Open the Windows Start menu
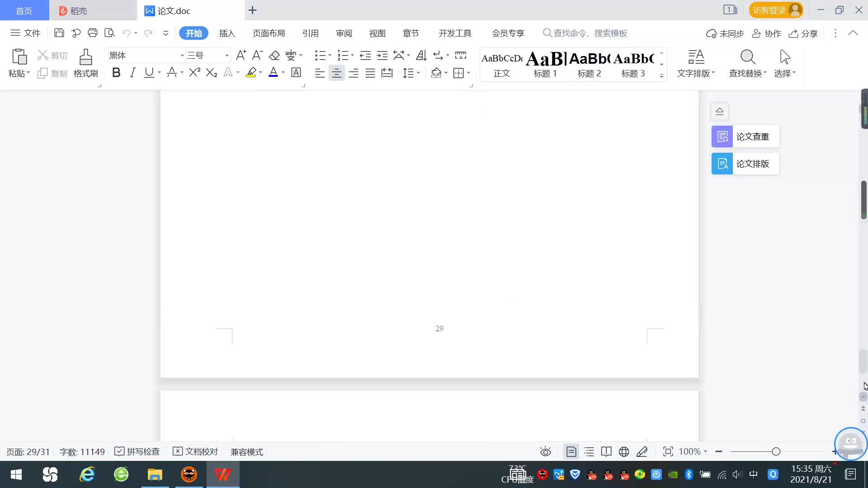 coord(16,474)
